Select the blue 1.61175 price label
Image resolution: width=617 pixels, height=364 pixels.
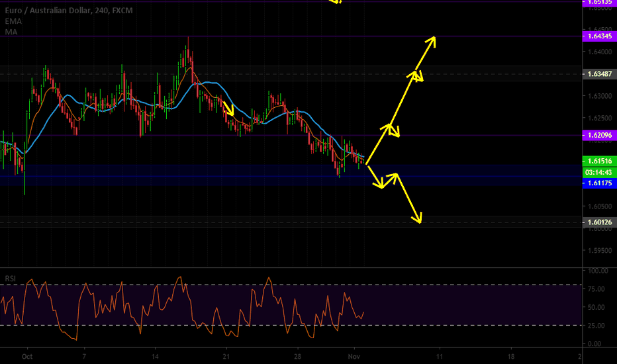pyautogui.click(x=599, y=183)
